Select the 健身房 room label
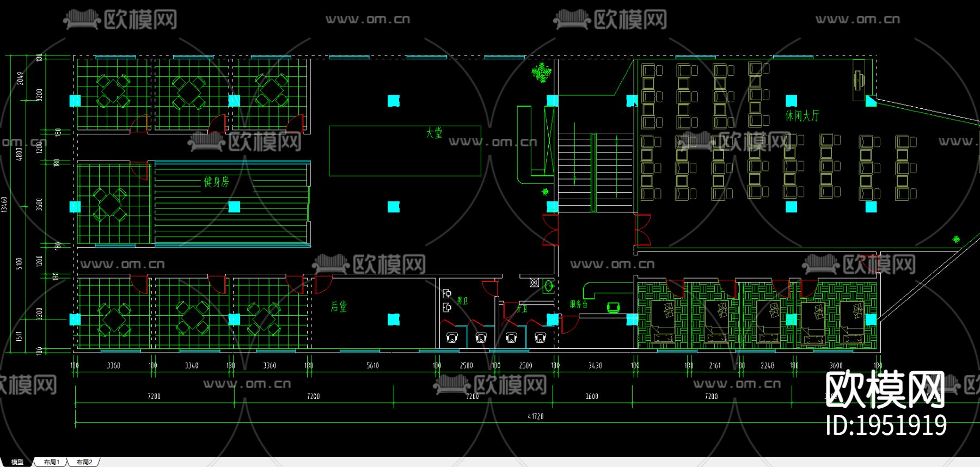980x467 pixels. (216, 182)
